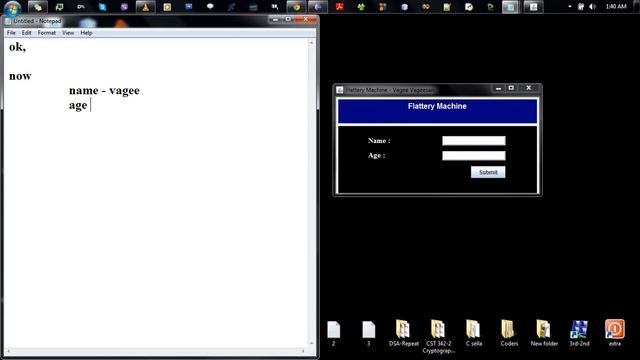This screenshot has width=640, height=360.
Task: Minimize the Notepad window
Action: 276,19
